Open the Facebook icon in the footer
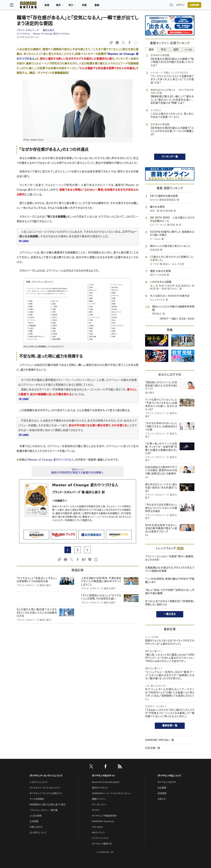The width and height of the screenshot is (211, 868). [105, 766]
